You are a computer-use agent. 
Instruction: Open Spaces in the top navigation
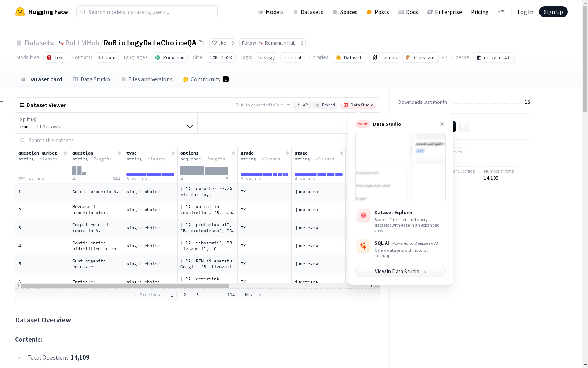[345, 12]
